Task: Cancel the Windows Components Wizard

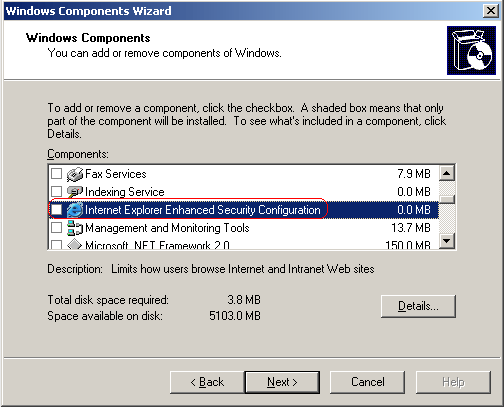Action: (x=367, y=382)
